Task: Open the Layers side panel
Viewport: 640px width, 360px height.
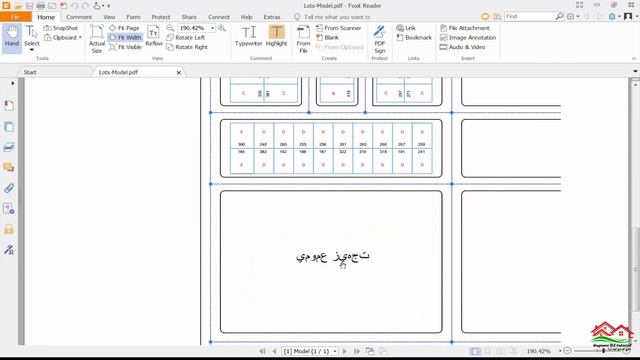Action: [x=9, y=147]
